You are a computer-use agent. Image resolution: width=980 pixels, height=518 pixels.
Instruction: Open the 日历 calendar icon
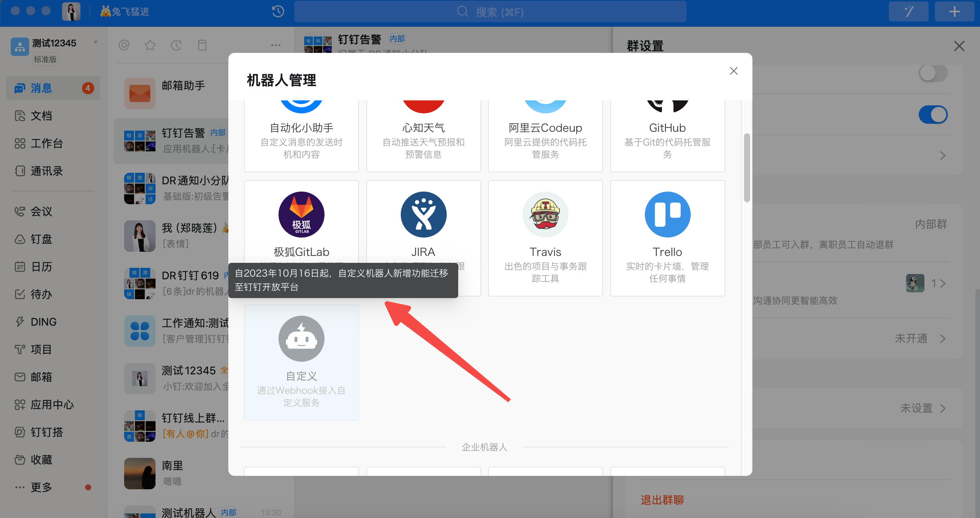20,267
